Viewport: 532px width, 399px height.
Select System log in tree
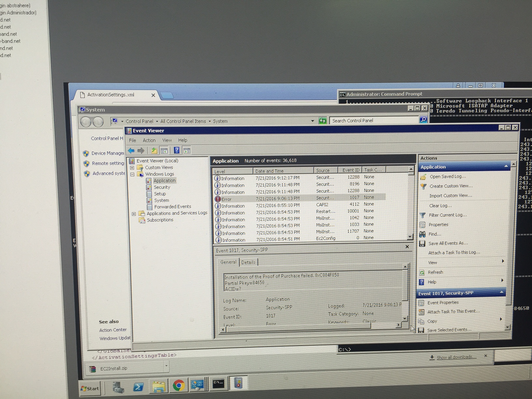coord(162,200)
